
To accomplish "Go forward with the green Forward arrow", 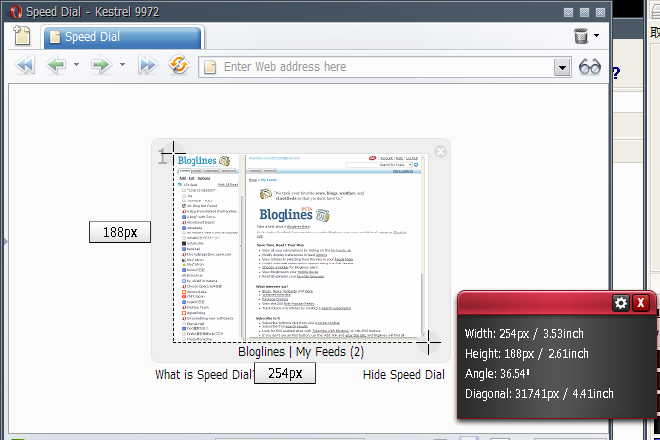I will (101, 65).
